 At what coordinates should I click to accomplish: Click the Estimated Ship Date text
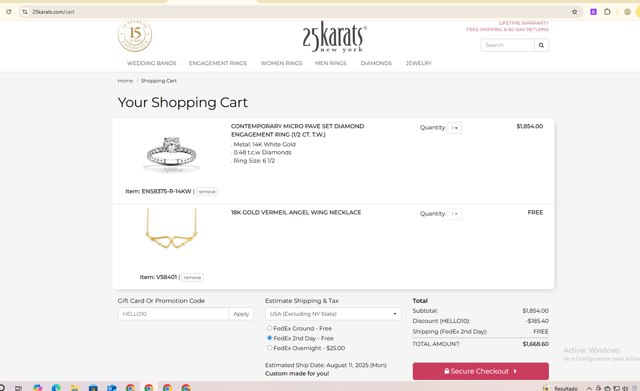click(x=326, y=365)
